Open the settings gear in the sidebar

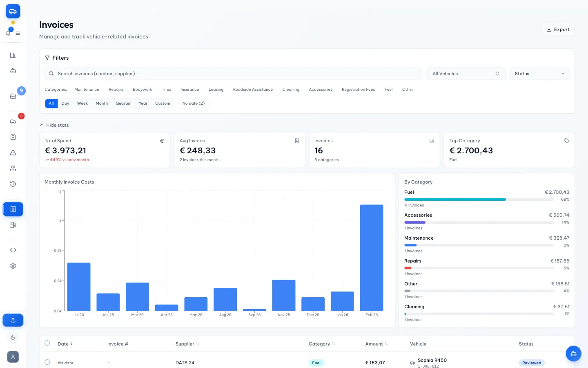click(13, 266)
